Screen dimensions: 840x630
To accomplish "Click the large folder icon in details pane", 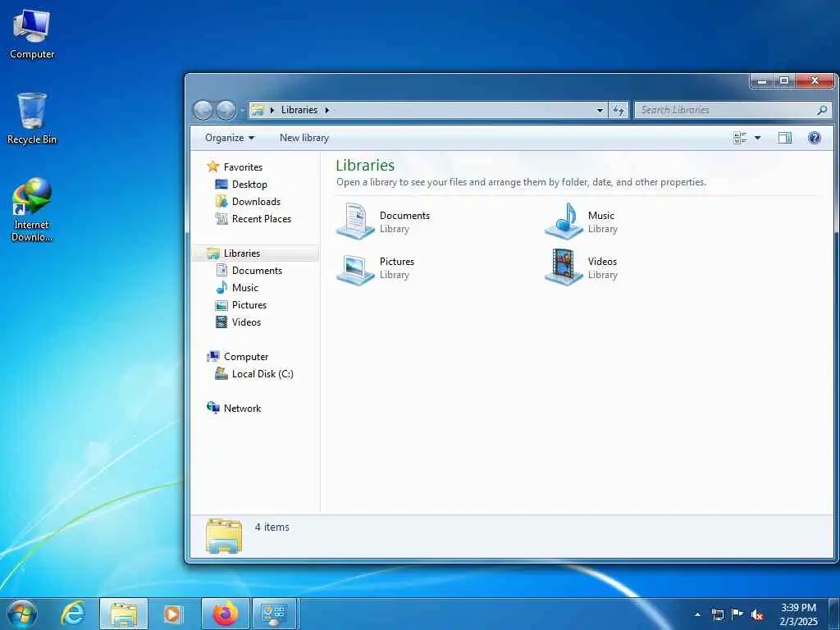I will pos(224,535).
